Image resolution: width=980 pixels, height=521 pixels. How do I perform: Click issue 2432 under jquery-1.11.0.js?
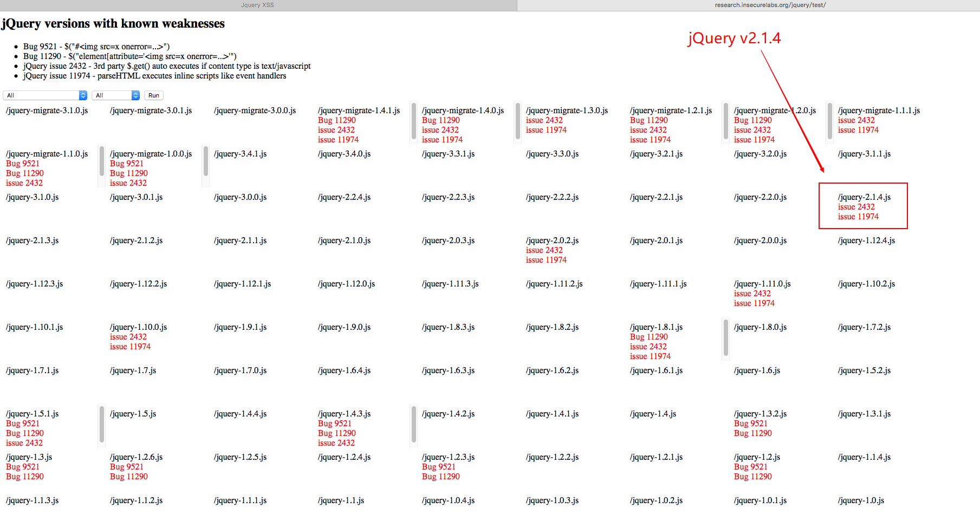pos(752,294)
